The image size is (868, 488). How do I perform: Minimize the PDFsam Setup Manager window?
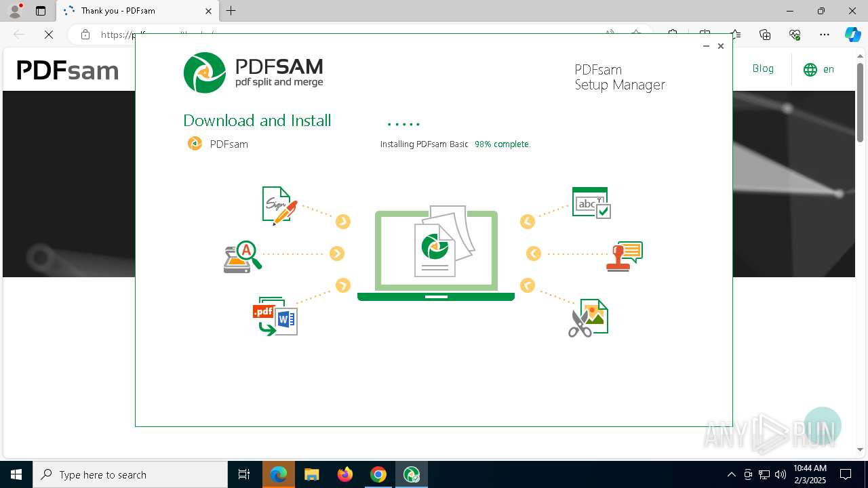pyautogui.click(x=706, y=46)
